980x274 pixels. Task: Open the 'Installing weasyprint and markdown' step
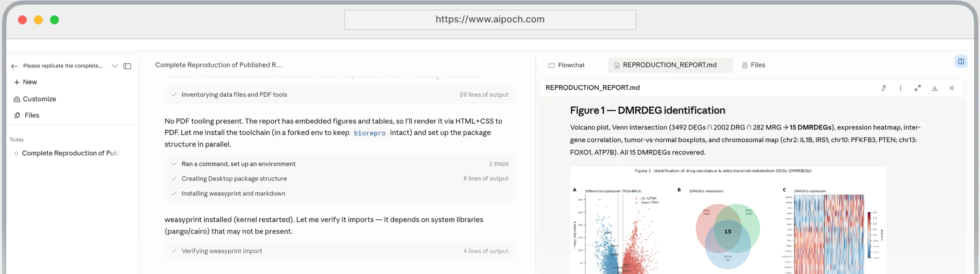(x=340, y=193)
